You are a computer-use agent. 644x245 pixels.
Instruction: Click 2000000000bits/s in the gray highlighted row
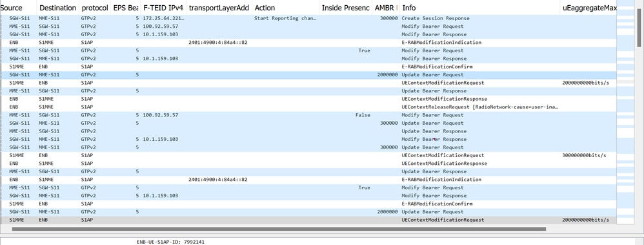point(586,220)
